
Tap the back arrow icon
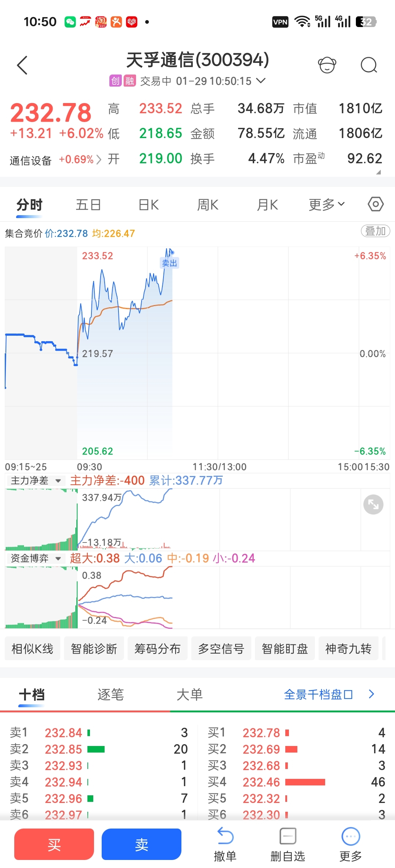(x=22, y=65)
